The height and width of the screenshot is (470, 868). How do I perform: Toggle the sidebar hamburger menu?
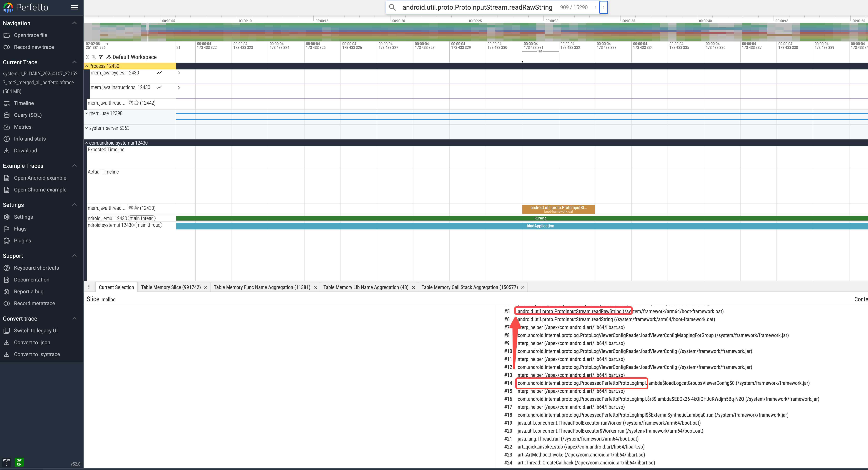pyautogui.click(x=74, y=7)
